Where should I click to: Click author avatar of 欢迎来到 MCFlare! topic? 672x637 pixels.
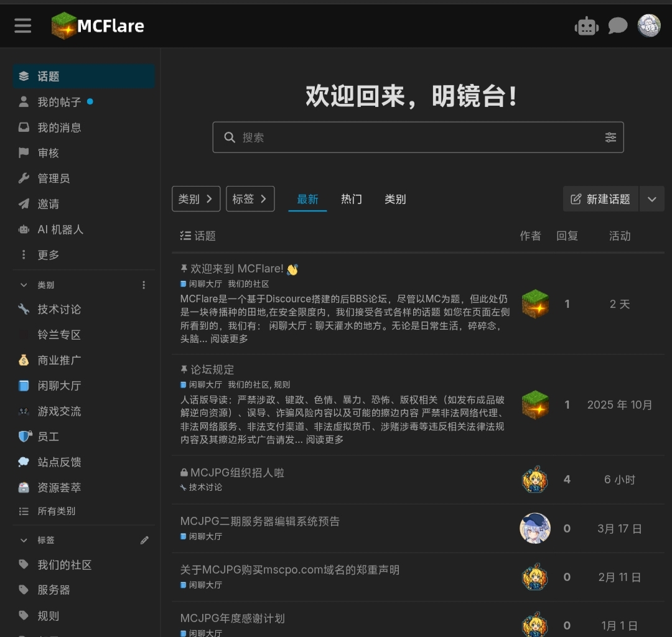point(535,304)
